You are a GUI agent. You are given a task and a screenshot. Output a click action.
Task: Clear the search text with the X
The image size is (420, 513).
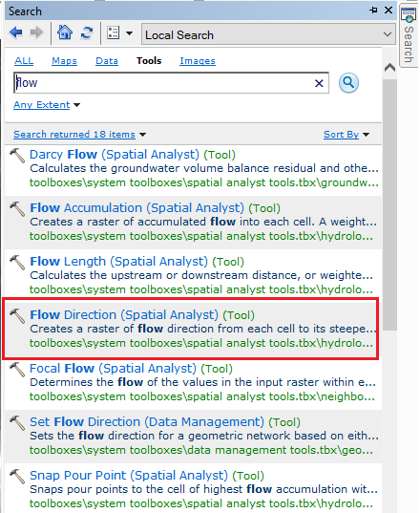[319, 83]
